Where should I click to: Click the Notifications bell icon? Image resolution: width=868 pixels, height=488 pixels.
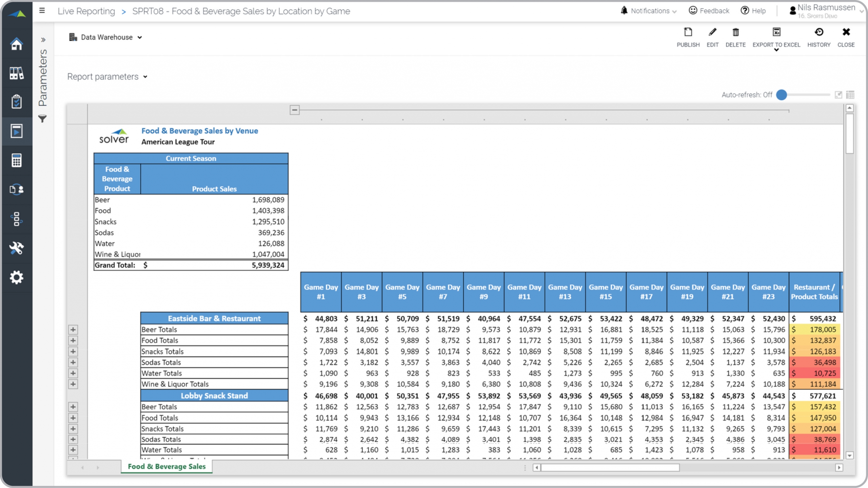pos(625,11)
